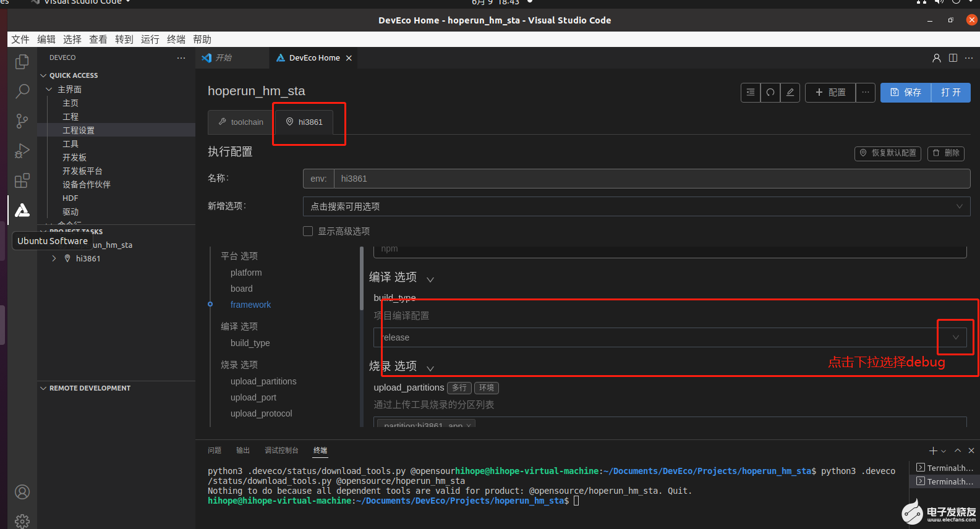The image size is (980, 529).
Task: Select 工具 in sidebar tree
Action: (70, 144)
